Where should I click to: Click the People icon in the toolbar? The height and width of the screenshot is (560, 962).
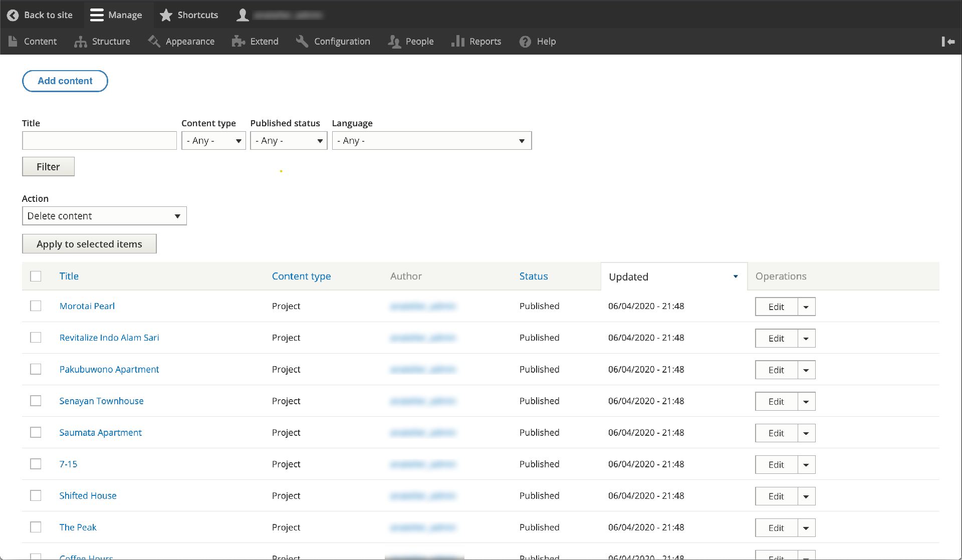[394, 42]
